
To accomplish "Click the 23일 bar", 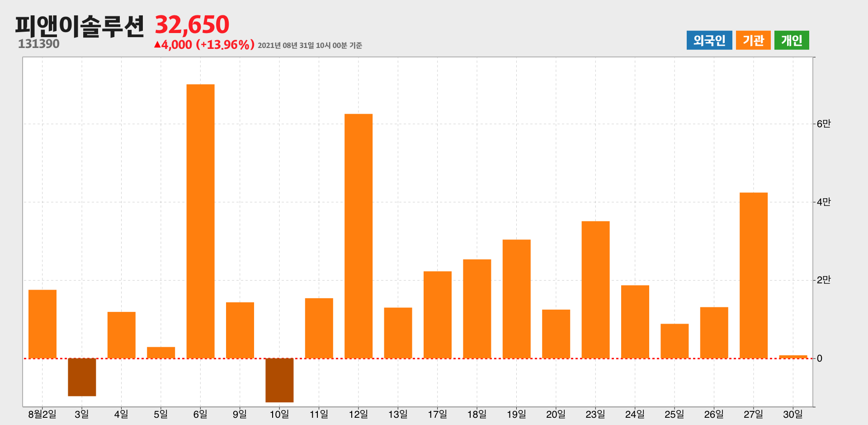I will pyautogui.click(x=595, y=290).
